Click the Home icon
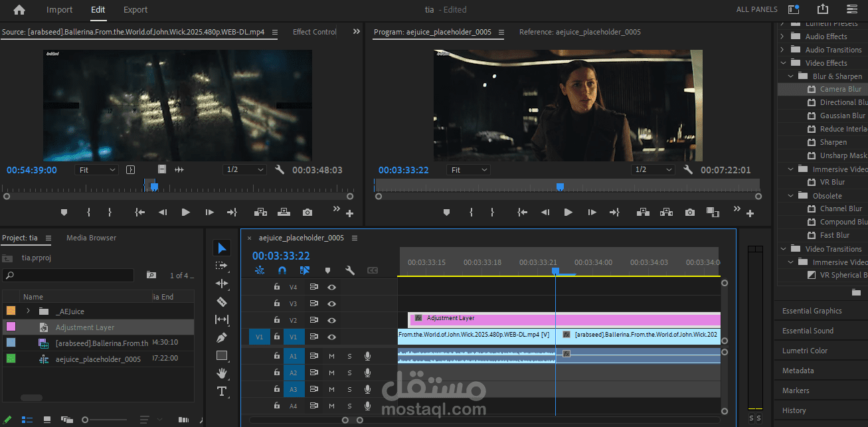This screenshot has height=427, width=868. pyautogui.click(x=19, y=10)
